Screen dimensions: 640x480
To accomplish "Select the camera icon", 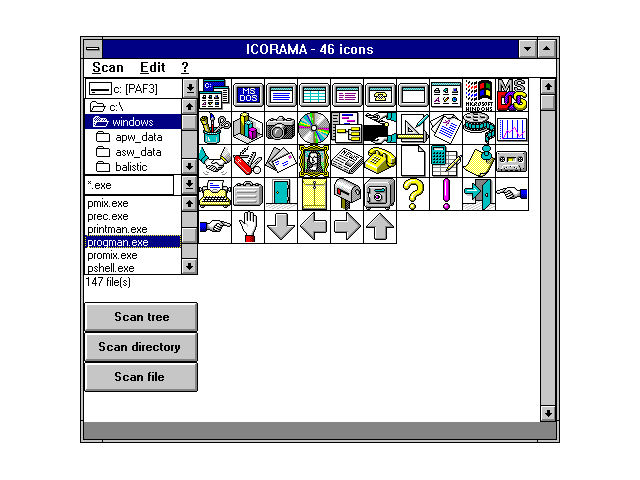I will 280,127.
